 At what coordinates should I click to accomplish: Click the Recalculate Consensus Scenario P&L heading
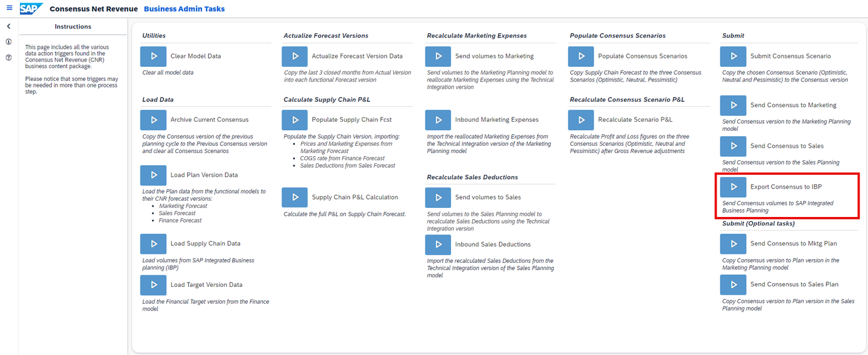[627, 99]
